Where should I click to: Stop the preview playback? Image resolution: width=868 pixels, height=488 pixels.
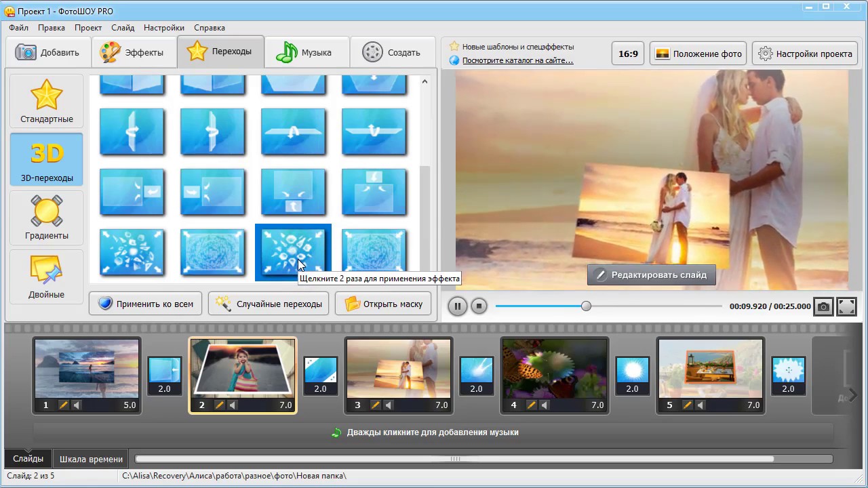pos(479,306)
